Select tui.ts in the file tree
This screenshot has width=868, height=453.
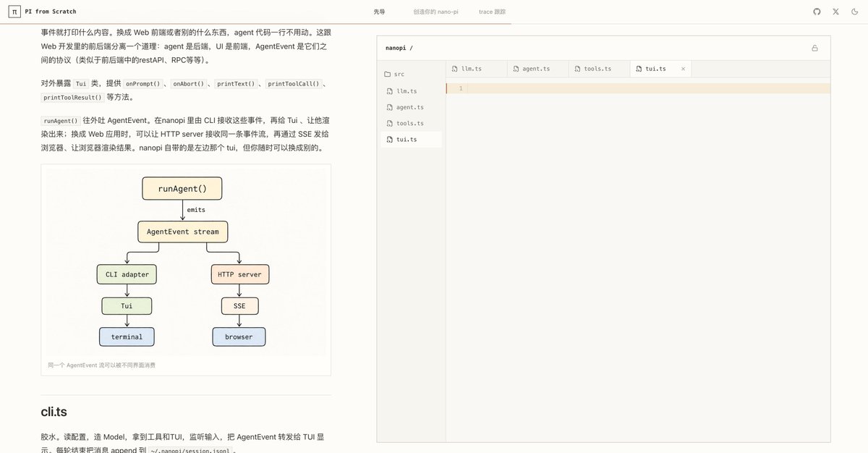[411, 139]
